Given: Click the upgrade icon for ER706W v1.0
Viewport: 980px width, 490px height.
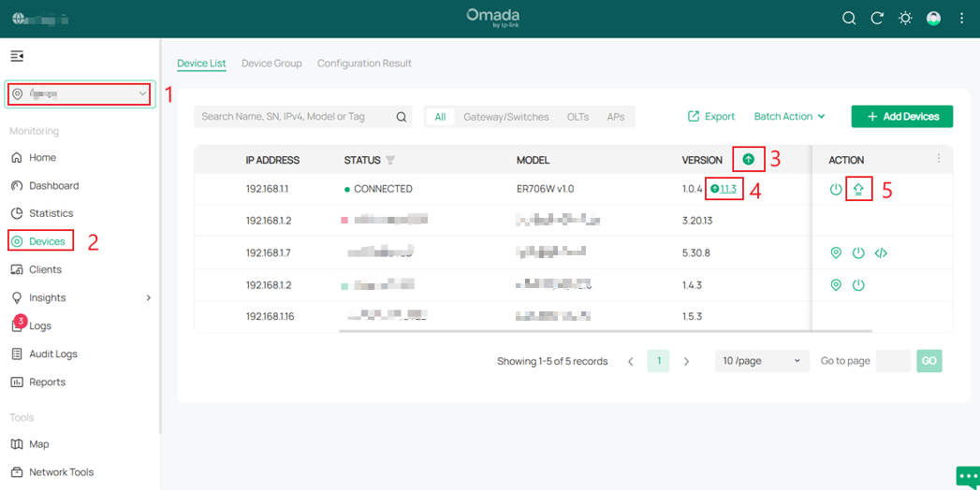Looking at the screenshot, I should 858,189.
